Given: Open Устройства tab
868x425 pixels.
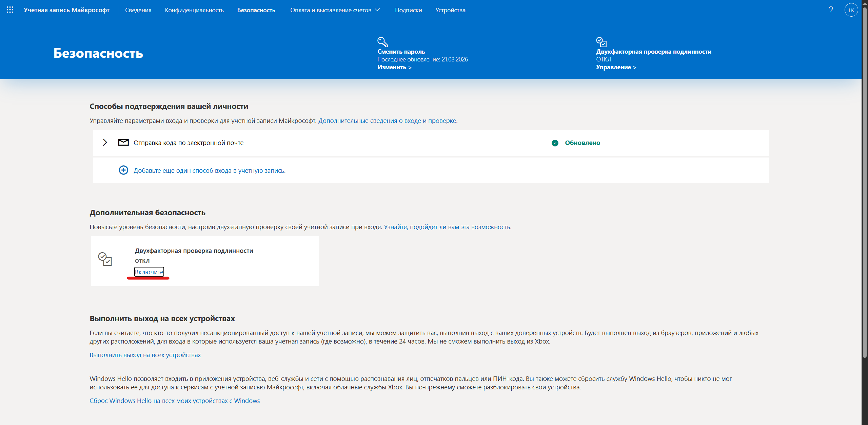Looking at the screenshot, I should [x=450, y=10].
